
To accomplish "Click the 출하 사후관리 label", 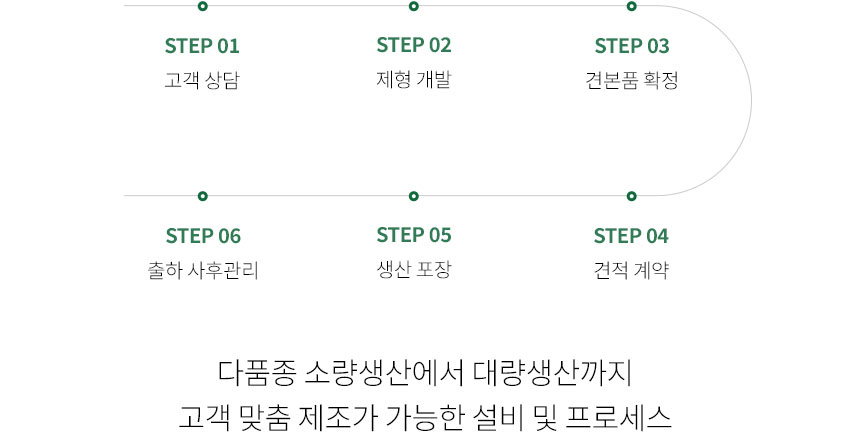I will [x=203, y=270].
